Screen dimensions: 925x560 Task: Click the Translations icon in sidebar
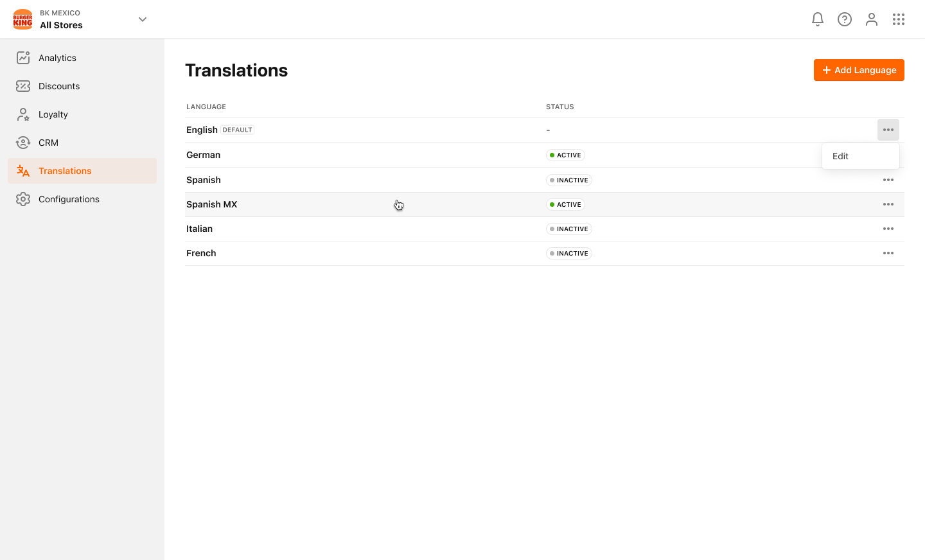coord(23,171)
